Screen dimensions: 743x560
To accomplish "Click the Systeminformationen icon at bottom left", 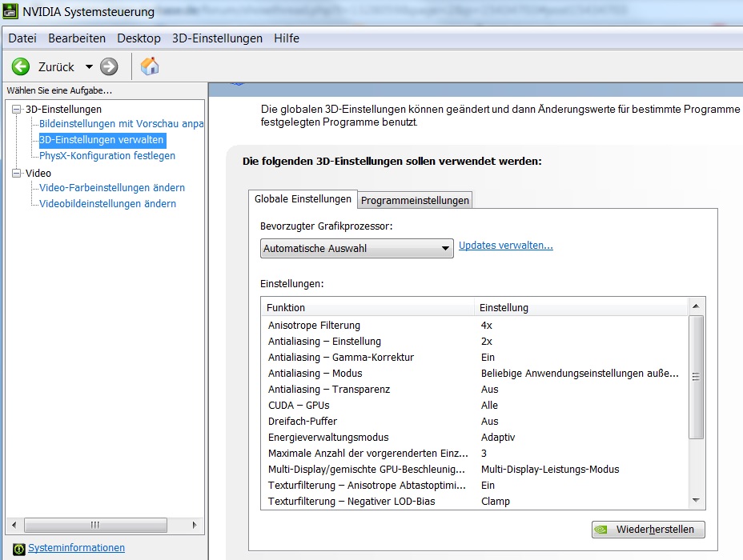I will coord(19,549).
